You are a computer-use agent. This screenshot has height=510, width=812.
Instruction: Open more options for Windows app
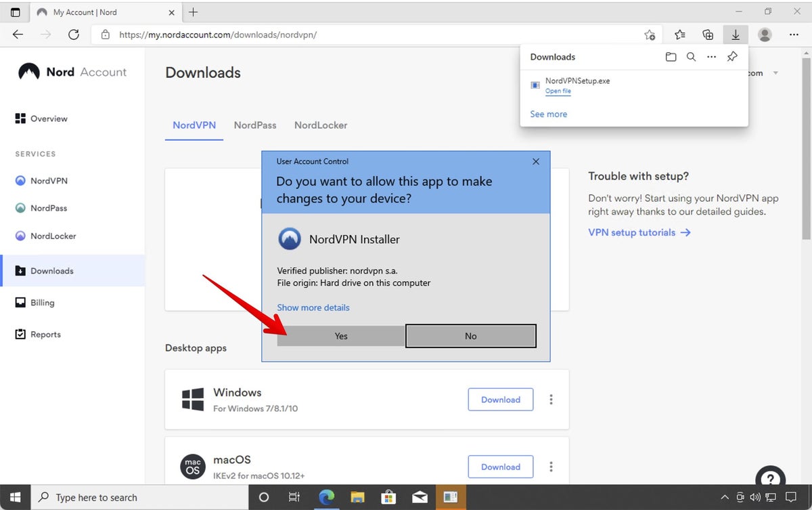point(551,400)
